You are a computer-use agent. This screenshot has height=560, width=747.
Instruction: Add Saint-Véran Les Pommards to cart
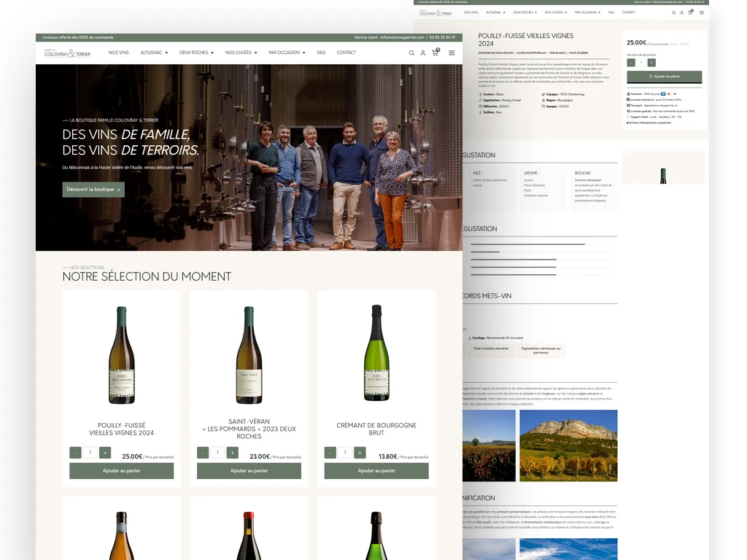(x=249, y=471)
